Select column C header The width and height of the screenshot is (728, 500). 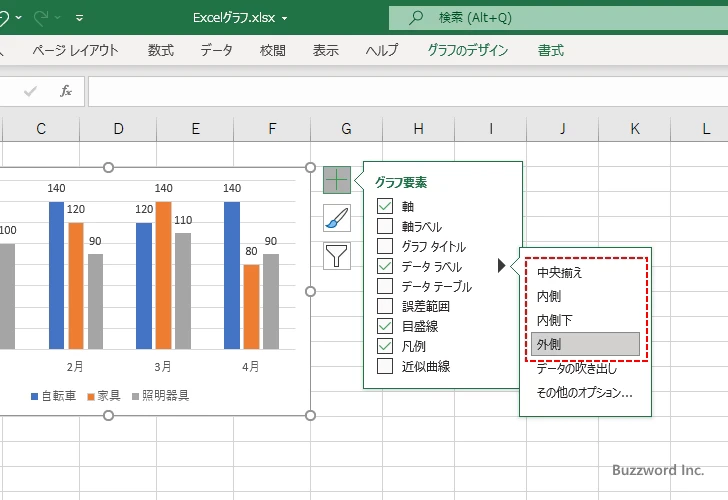pos(41,129)
